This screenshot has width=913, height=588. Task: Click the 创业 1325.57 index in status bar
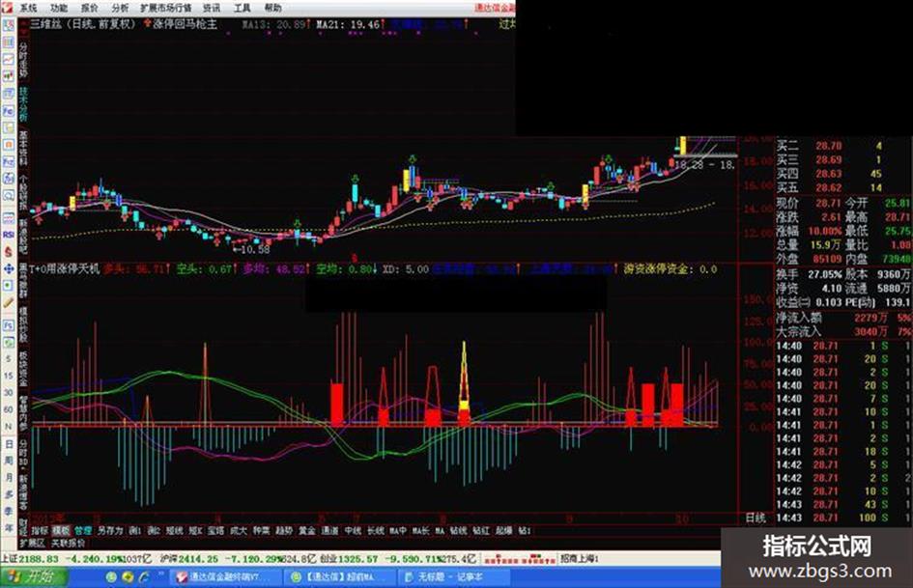pos(349,558)
